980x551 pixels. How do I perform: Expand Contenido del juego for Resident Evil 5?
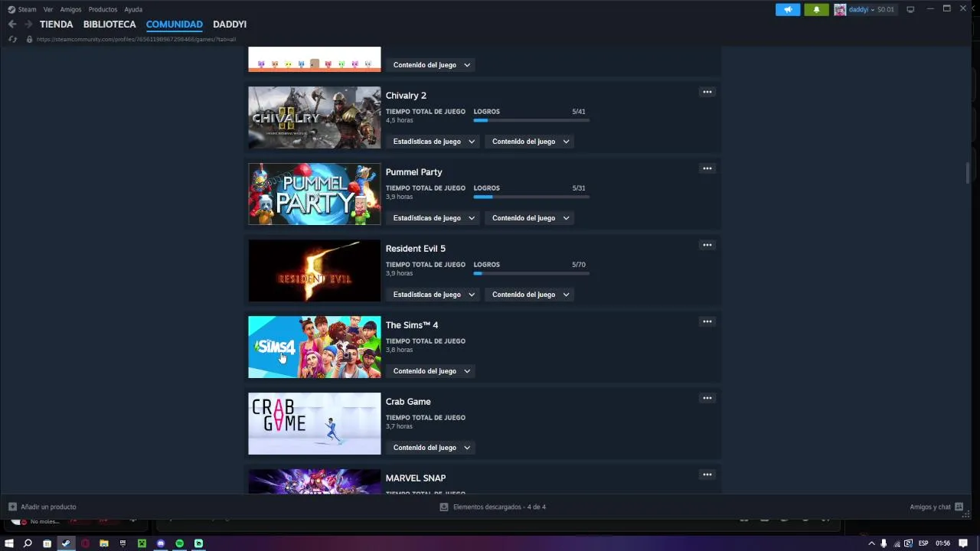530,295
